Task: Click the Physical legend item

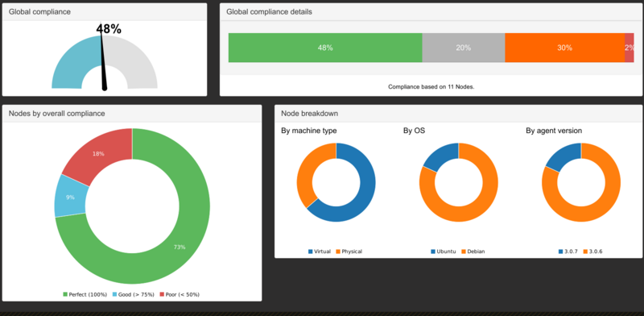Action: pyautogui.click(x=349, y=252)
